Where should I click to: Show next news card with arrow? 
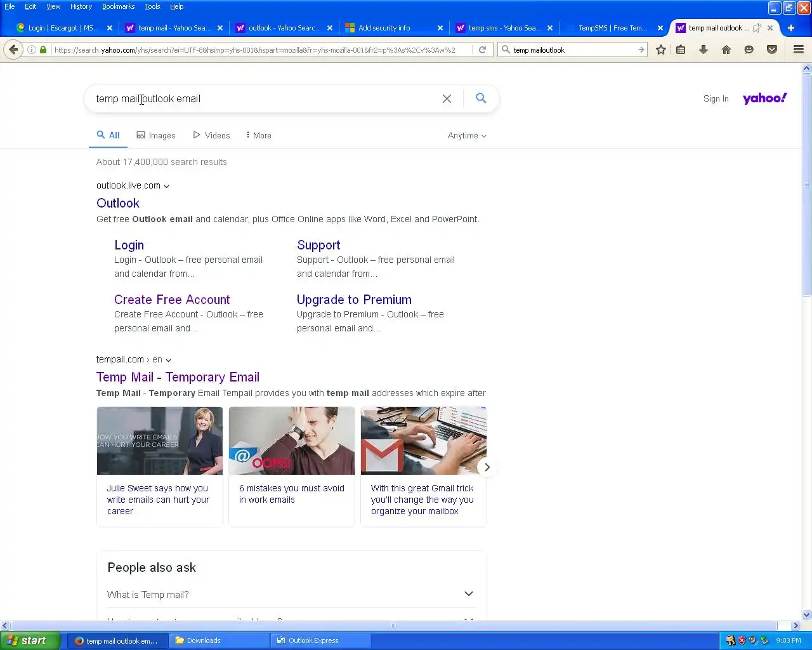[487, 467]
